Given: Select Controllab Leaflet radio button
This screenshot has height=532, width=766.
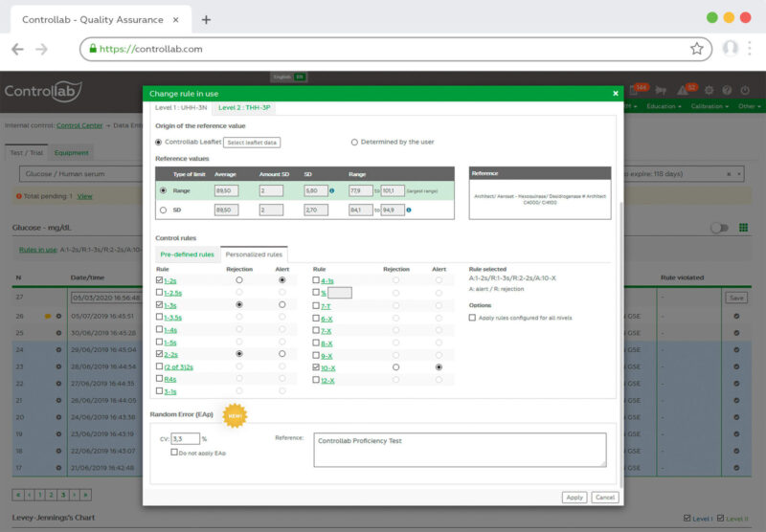Looking at the screenshot, I should [x=158, y=142].
